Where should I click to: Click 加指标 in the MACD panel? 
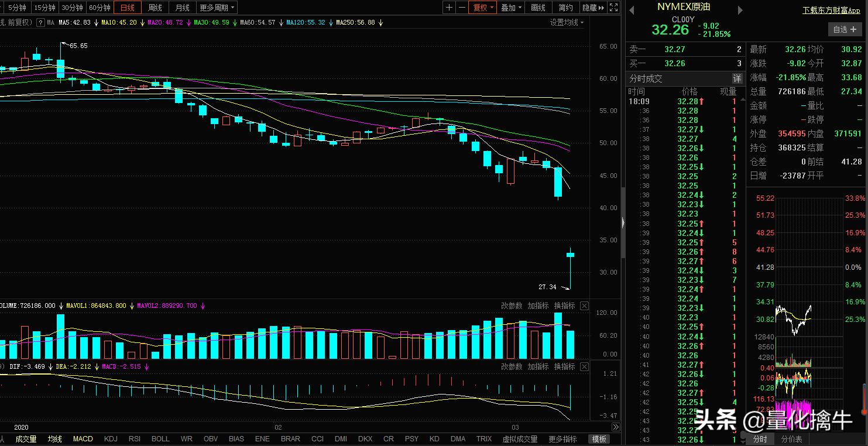coord(538,366)
